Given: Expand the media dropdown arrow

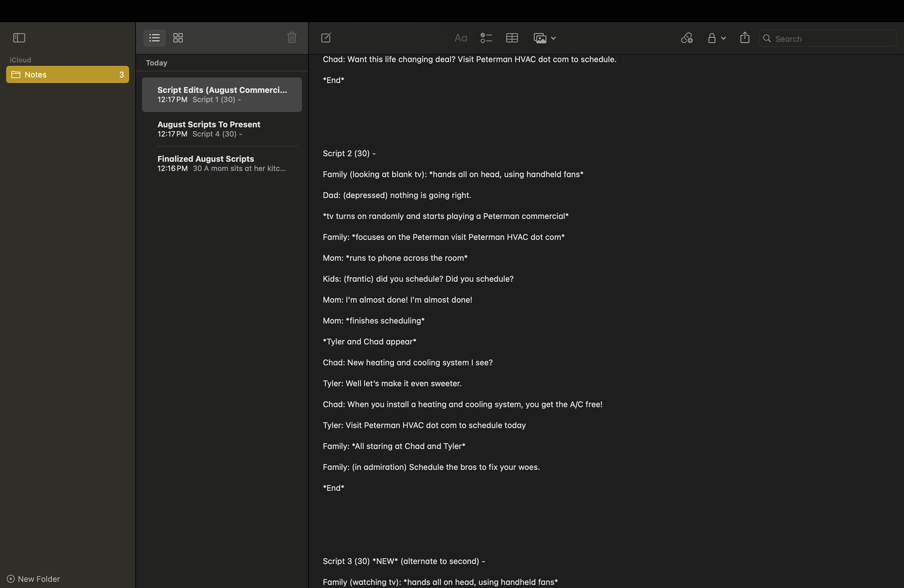Looking at the screenshot, I should 553,38.
